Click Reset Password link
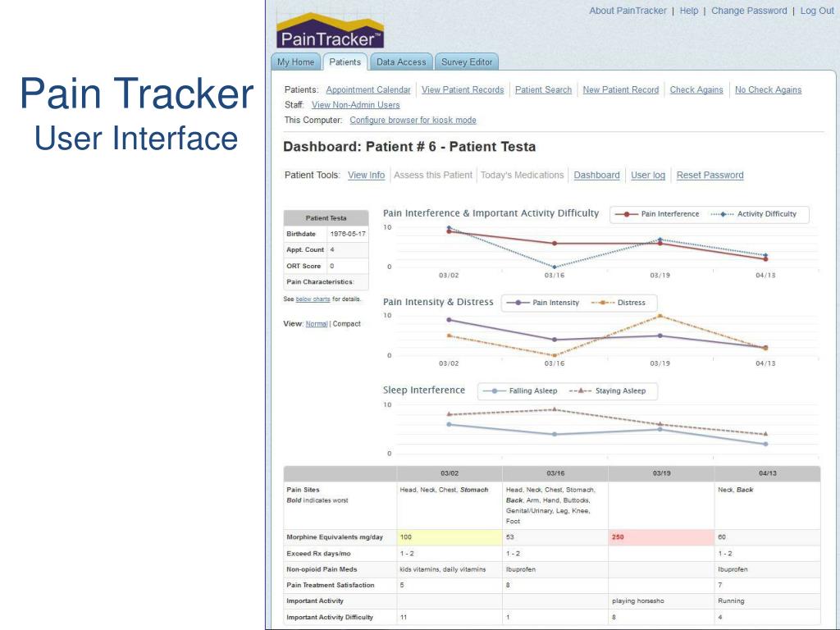The width and height of the screenshot is (840, 630). point(710,176)
